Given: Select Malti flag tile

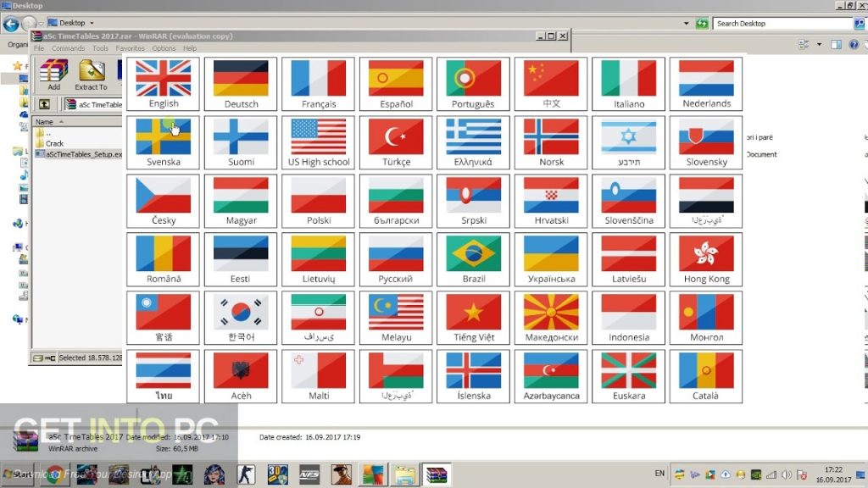Looking at the screenshot, I should [319, 376].
